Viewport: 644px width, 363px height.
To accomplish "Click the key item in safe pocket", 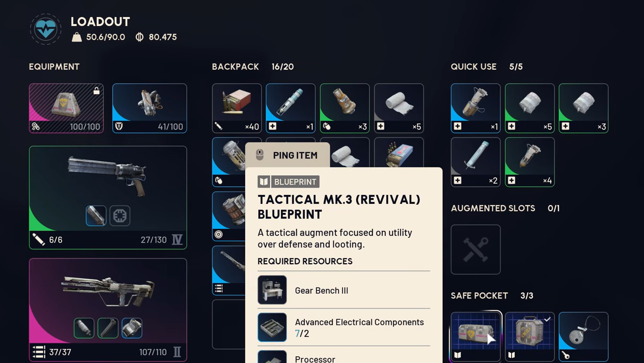I will [584, 337].
